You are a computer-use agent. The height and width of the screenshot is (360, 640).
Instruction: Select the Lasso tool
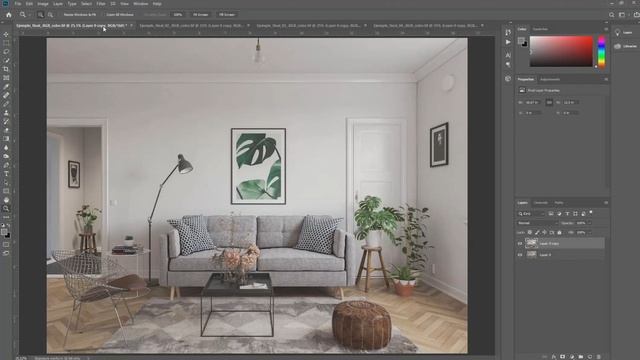pos(6,51)
